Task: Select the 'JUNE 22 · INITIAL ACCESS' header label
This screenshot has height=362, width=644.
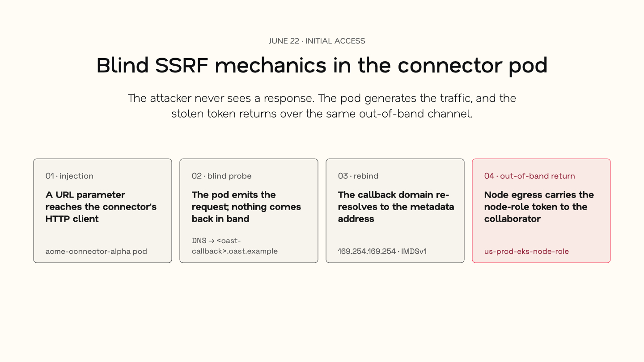Action: (x=317, y=41)
